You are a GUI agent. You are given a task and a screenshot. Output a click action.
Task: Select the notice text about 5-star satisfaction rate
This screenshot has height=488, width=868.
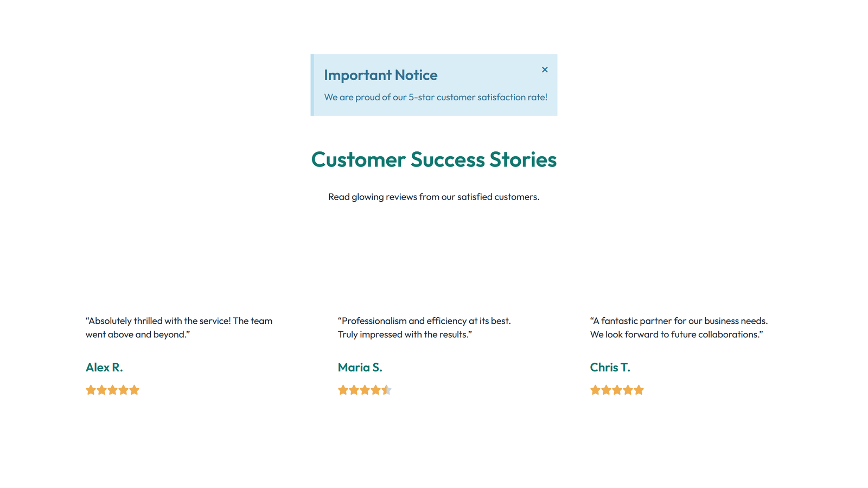(x=436, y=97)
